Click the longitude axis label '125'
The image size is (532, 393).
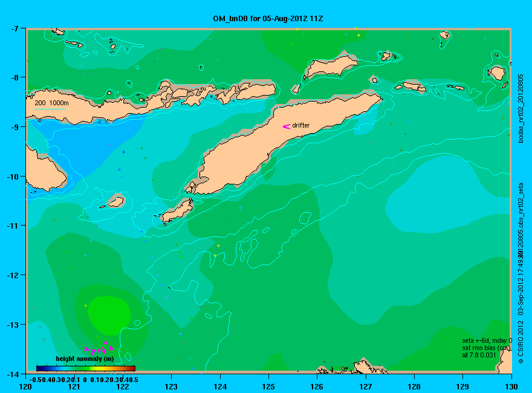[268, 386]
